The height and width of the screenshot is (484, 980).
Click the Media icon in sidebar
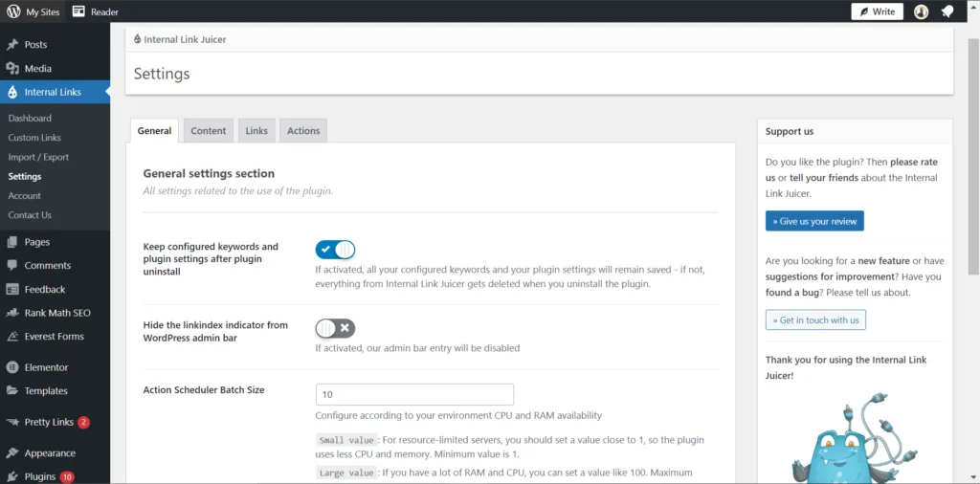point(12,69)
